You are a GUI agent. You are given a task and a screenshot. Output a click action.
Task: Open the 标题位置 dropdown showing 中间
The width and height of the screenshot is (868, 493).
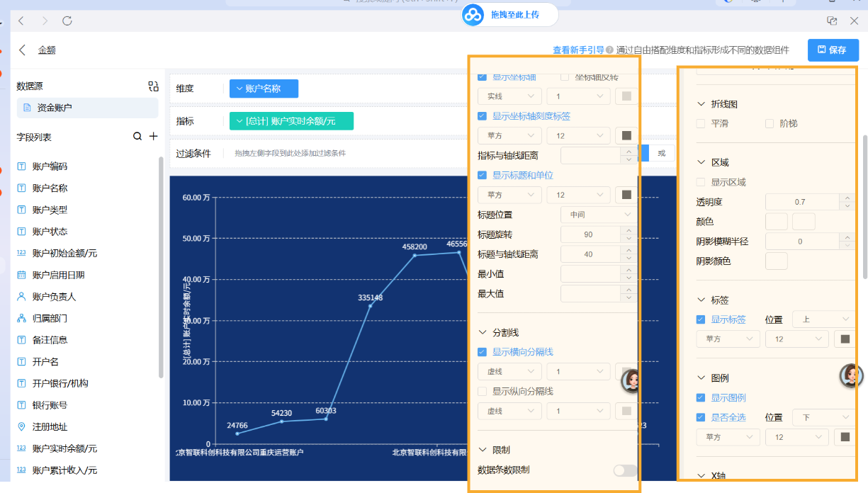pyautogui.click(x=599, y=215)
